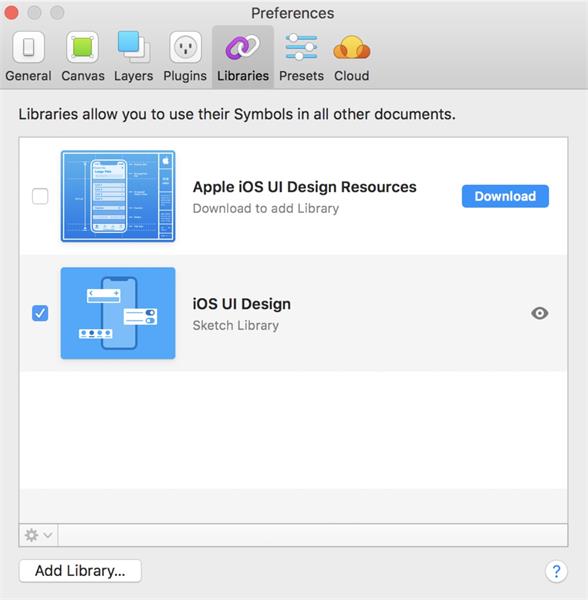Open the help question mark button
The height and width of the screenshot is (600, 588).
pos(556,572)
